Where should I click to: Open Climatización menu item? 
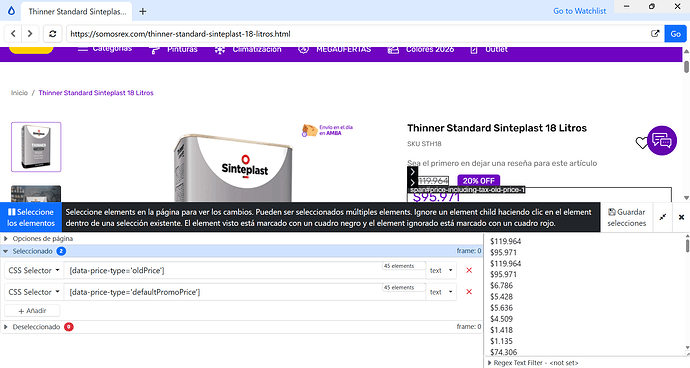248,49
